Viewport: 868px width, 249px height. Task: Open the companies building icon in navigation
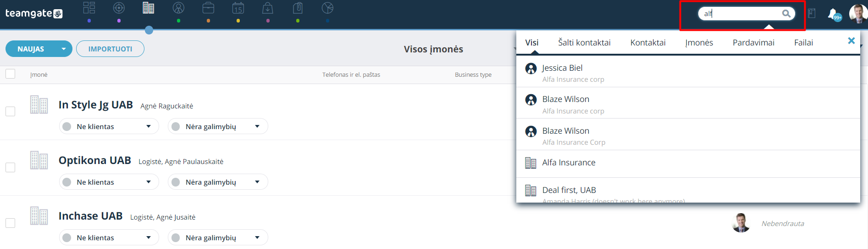(x=149, y=8)
